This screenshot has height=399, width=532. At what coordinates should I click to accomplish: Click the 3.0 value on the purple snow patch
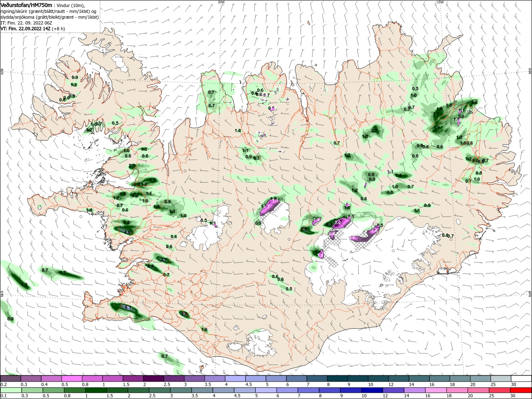point(337,223)
